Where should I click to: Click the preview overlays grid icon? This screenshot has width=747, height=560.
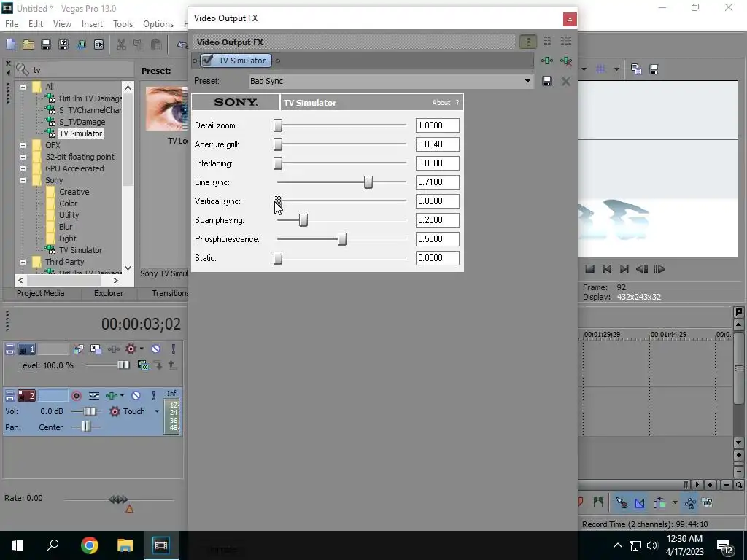click(x=600, y=69)
